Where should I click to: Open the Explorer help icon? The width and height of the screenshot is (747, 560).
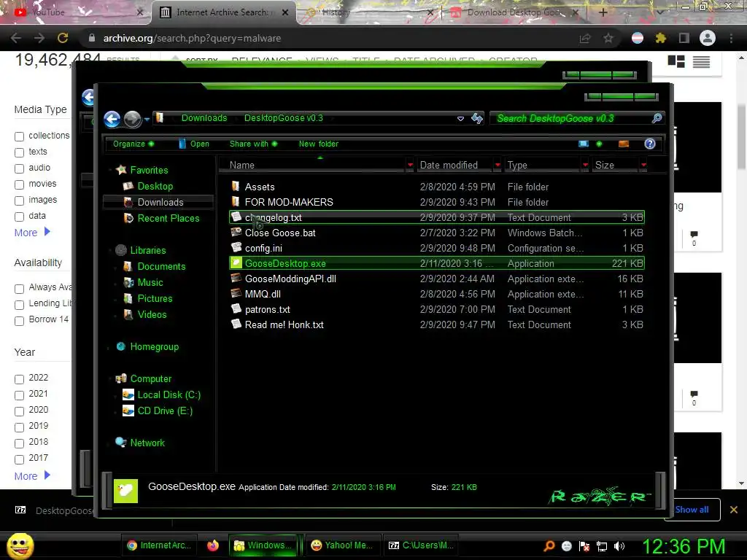pyautogui.click(x=650, y=144)
